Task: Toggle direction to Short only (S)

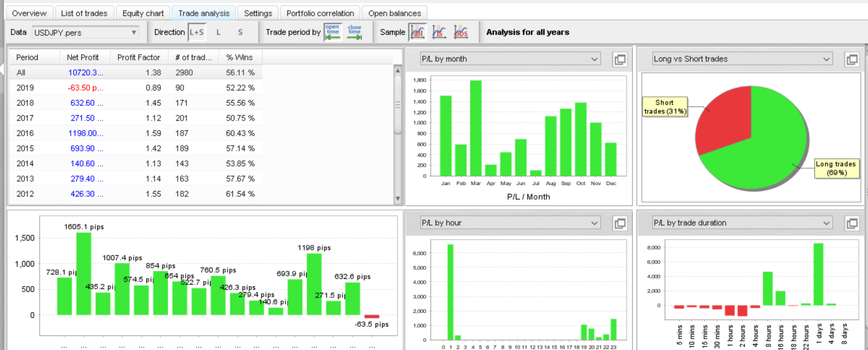Action: [x=240, y=32]
